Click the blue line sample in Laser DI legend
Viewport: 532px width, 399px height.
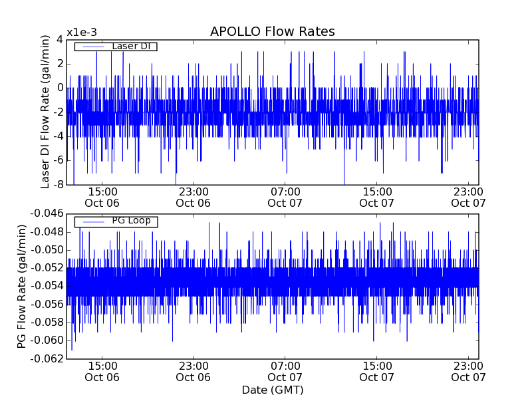93,47
